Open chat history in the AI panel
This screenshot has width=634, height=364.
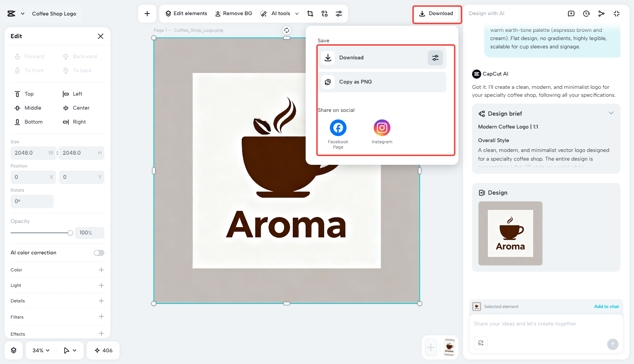586,13
